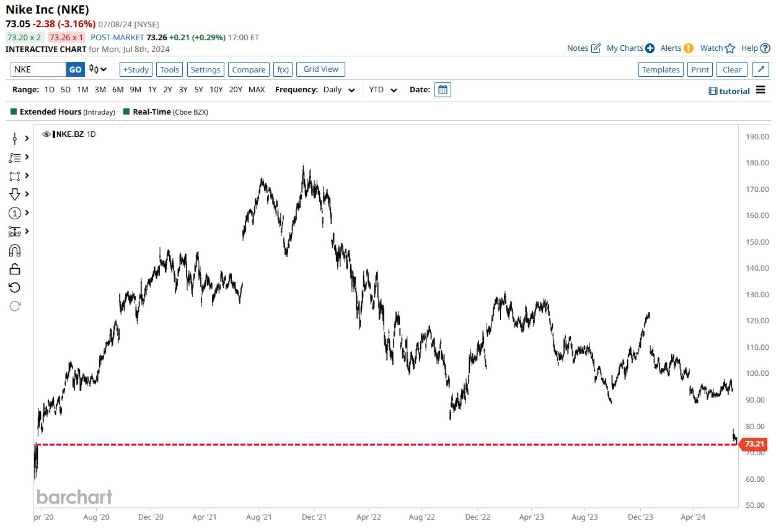Screen dimensions: 776x532
Task: Select the 2Y range
Action: tap(167, 90)
